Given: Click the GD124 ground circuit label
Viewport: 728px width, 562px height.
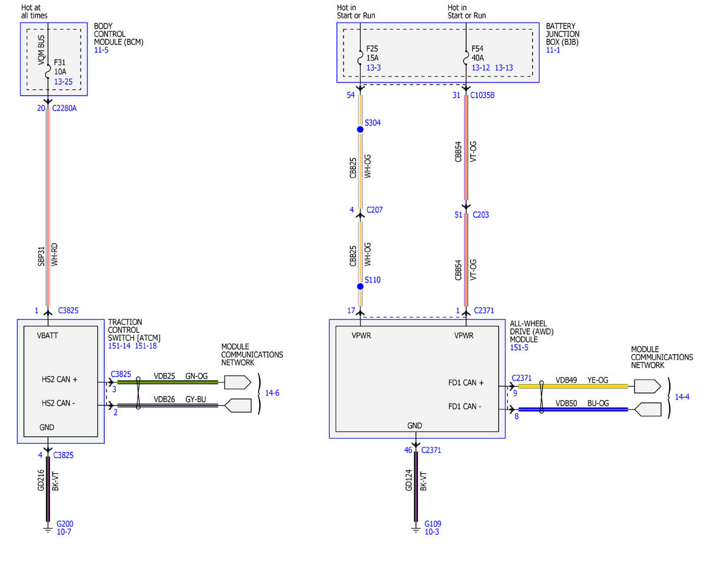Looking at the screenshot, I should pyautogui.click(x=409, y=480).
